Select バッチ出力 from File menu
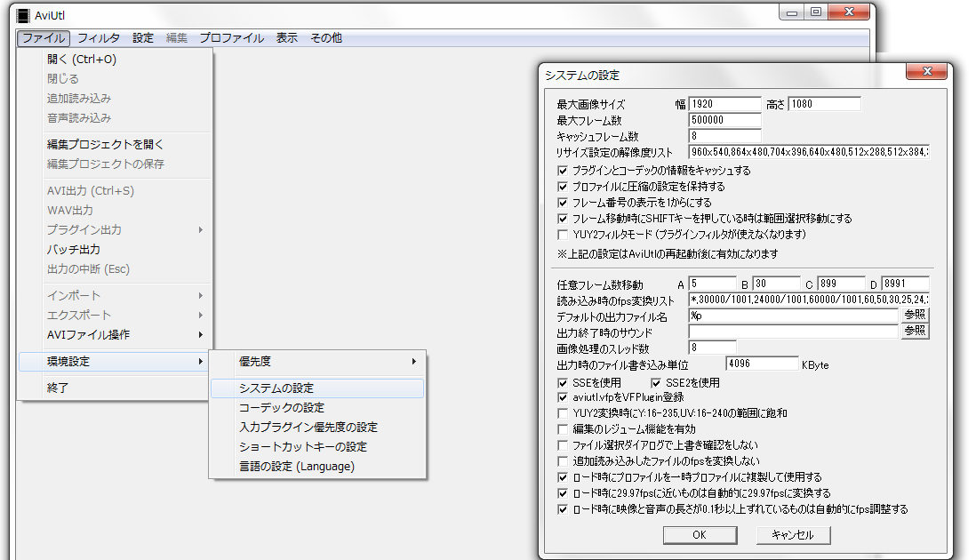The image size is (976, 560). click(116, 250)
